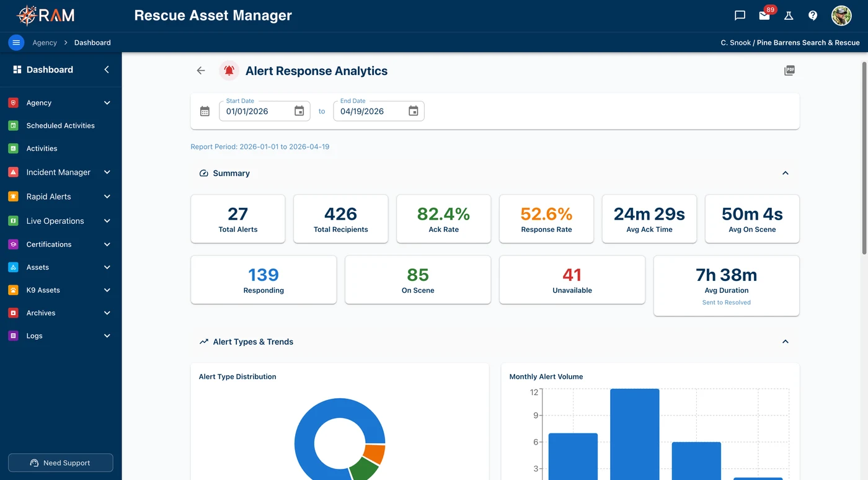Select the Unavailable 41 card
868x480 pixels.
point(572,280)
